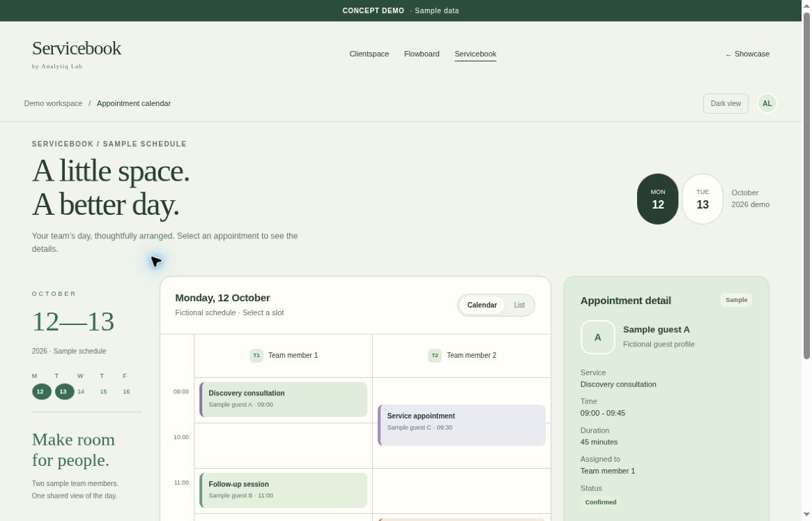
Task: Toggle the Dark view button
Action: click(725, 103)
